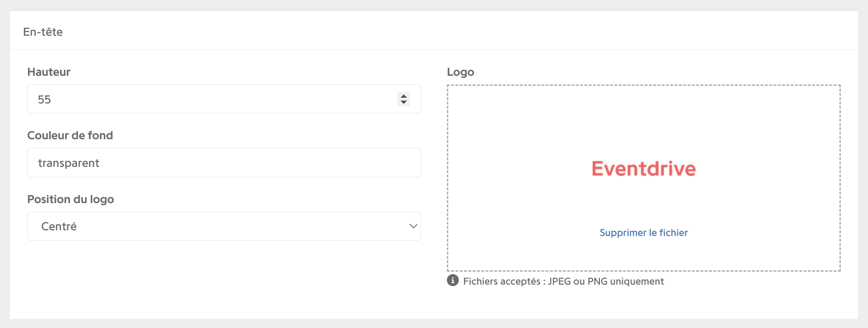This screenshot has height=328, width=868.
Task: Click the 55 value in Hauteur
Action: [44, 100]
